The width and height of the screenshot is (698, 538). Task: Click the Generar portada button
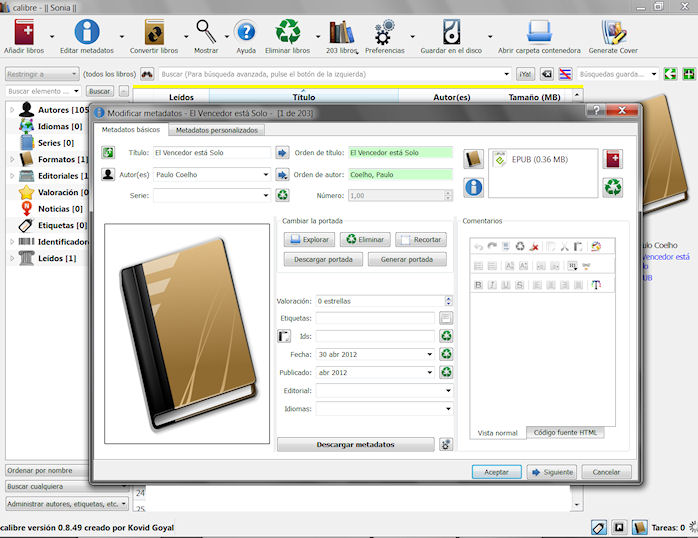pyautogui.click(x=406, y=259)
